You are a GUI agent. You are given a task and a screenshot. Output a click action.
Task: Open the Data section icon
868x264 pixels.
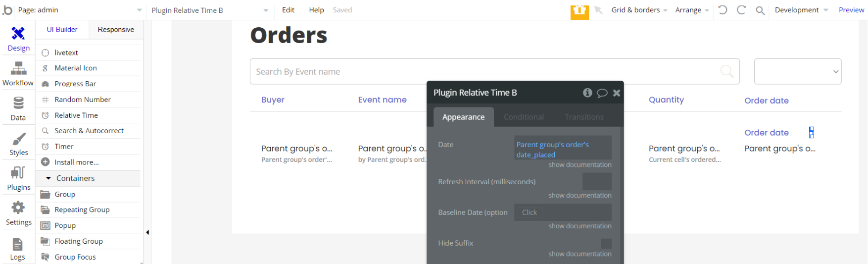[x=18, y=108]
